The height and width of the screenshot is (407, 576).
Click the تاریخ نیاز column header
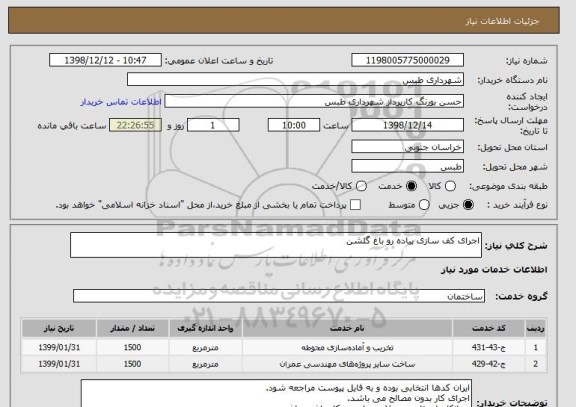click(x=59, y=328)
